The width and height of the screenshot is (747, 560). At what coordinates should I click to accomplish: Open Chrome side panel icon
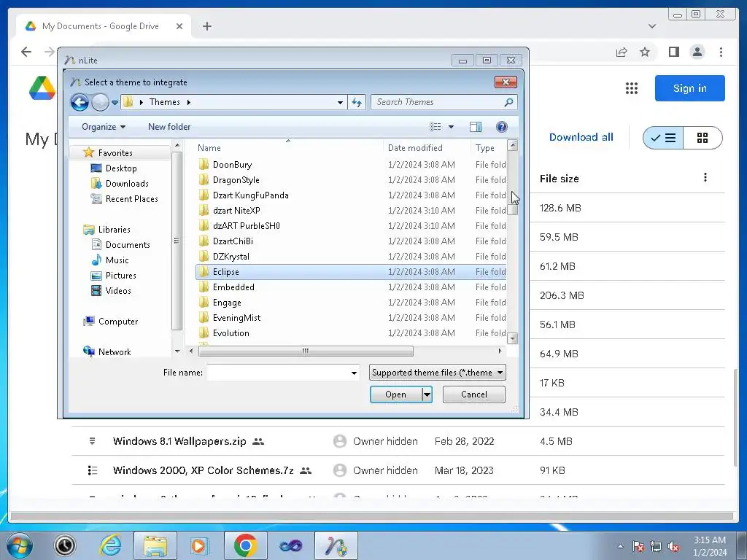[673, 52]
